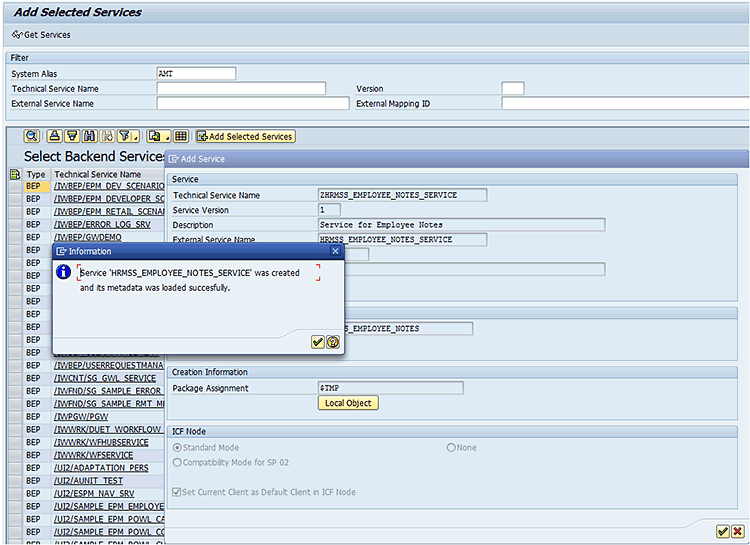Open help in the Information dialog
Viewport: 750px width, 545px height.
(x=332, y=342)
